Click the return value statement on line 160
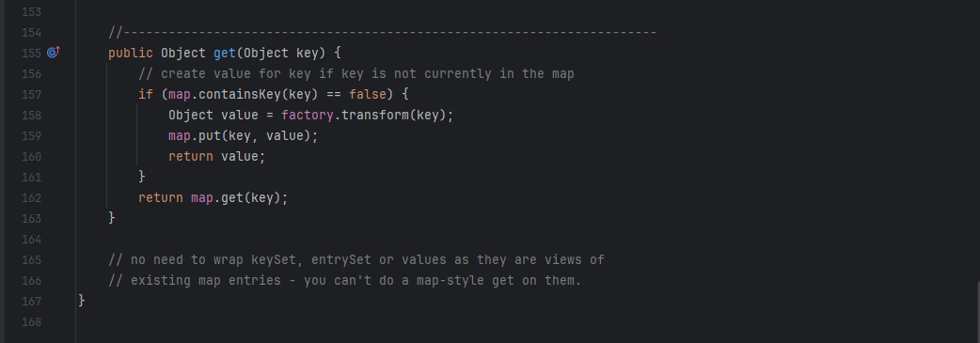Image resolution: width=980 pixels, height=343 pixels. coord(217,156)
